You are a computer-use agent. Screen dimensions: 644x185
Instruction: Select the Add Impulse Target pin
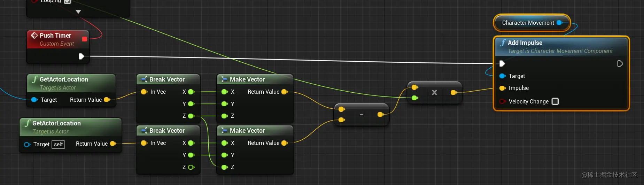click(502, 76)
